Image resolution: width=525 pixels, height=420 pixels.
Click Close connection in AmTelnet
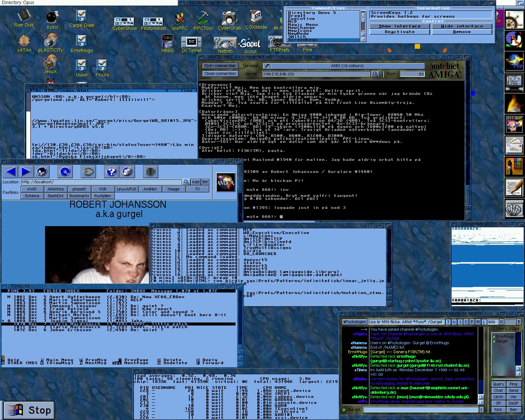tap(220, 74)
